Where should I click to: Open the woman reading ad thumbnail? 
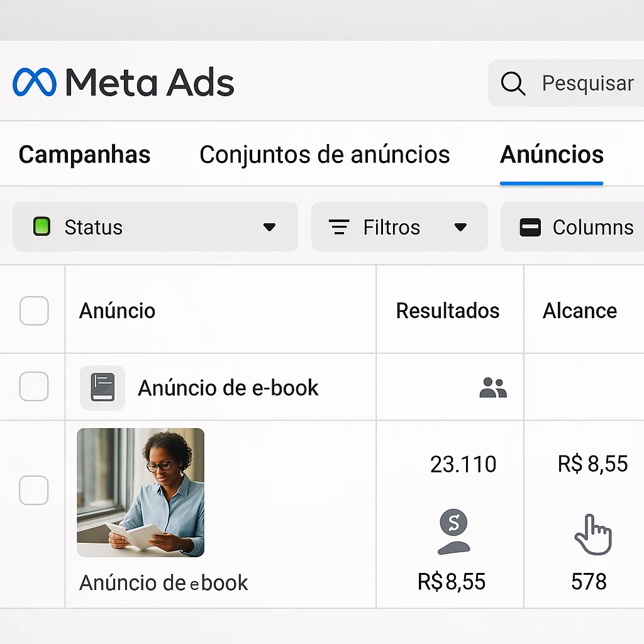point(140,492)
